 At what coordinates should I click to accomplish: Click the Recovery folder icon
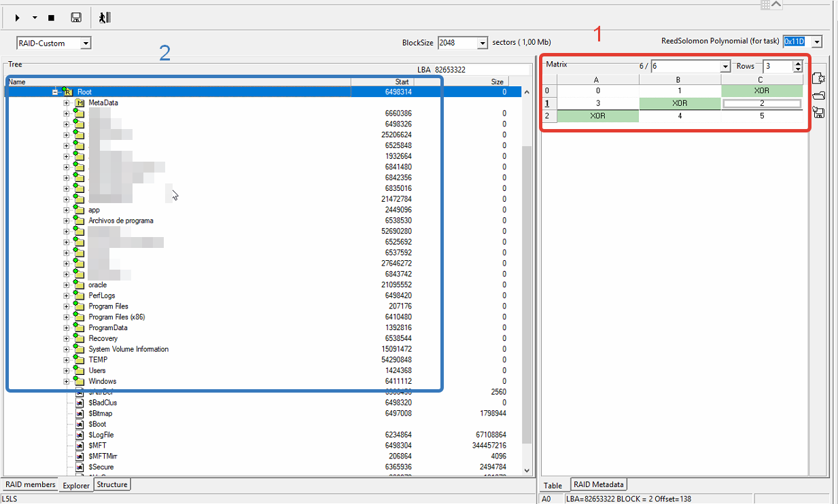(79, 338)
